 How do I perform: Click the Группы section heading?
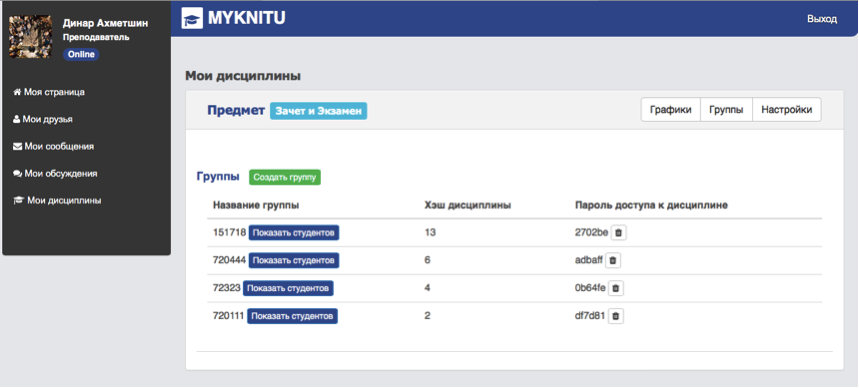pos(218,177)
